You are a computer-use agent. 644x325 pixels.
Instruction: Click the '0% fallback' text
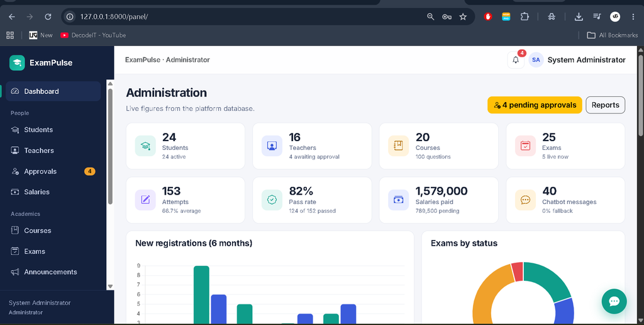click(557, 211)
